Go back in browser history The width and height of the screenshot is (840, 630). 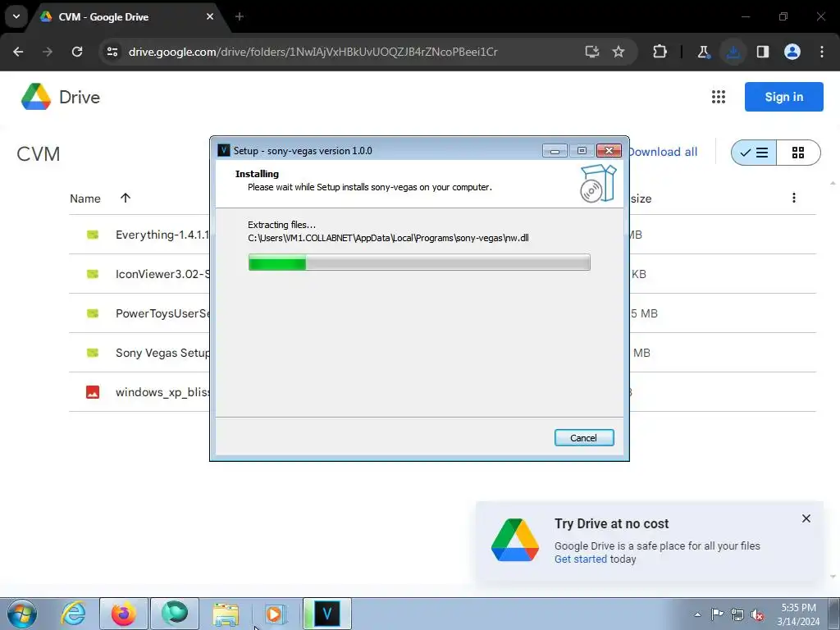pos(18,52)
